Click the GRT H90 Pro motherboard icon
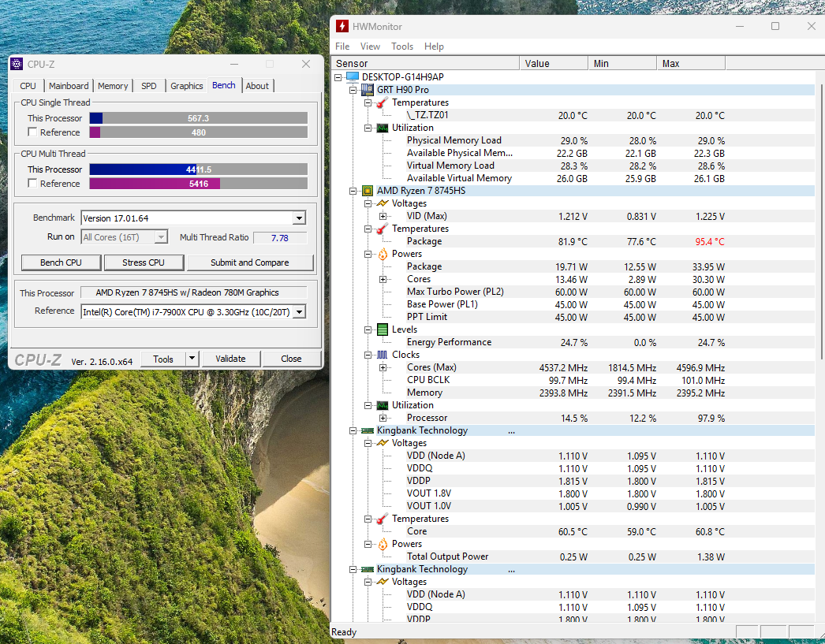 point(367,90)
